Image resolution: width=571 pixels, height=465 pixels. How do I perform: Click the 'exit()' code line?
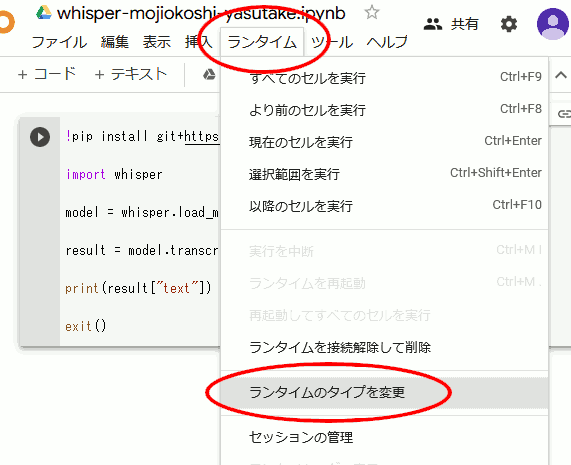click(x=86, y=326)
